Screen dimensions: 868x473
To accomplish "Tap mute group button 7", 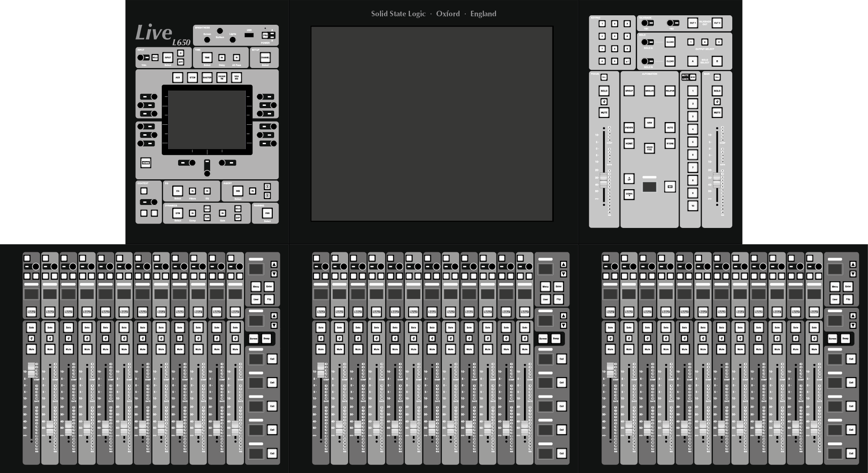I will click(x=693, y=168).
